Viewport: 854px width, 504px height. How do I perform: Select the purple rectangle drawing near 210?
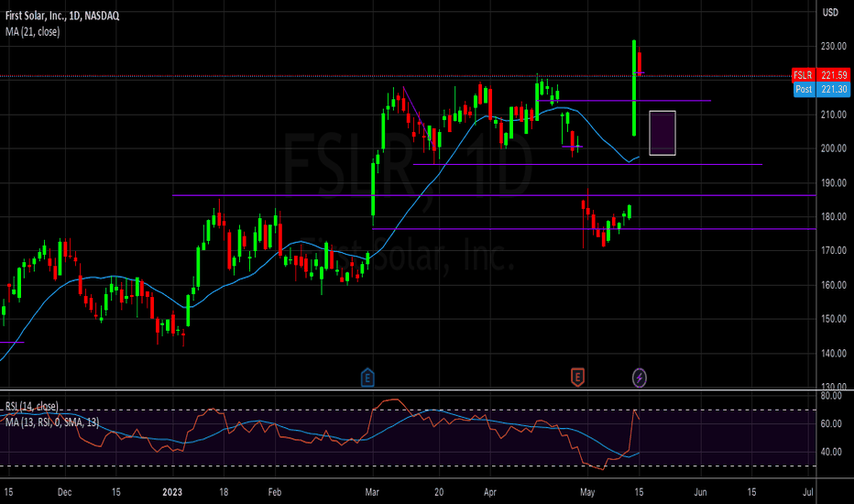tap(662, 133)
